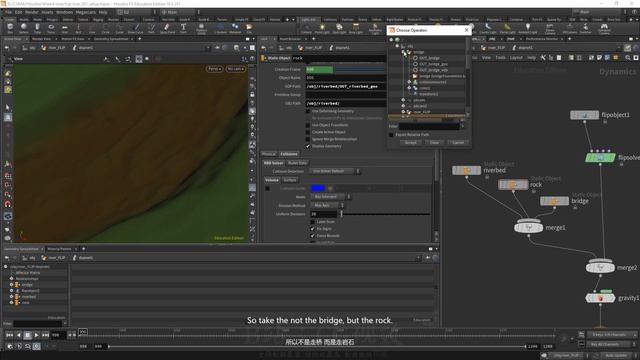
Task: Click the flipsolver node
Action: click(600, 158)
